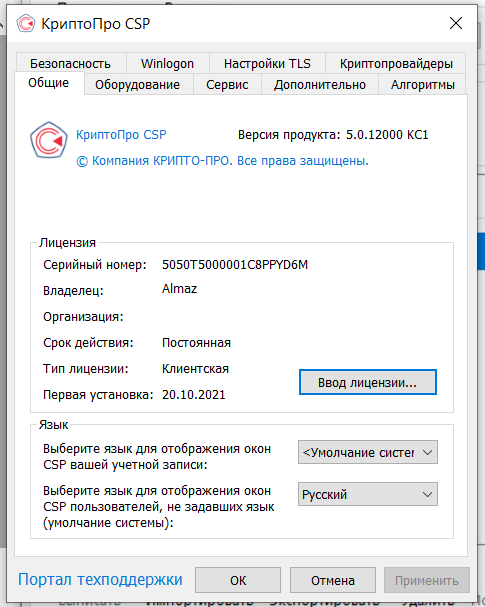
Task: Open the Русский system default language dropdown
Action: click(x=368, y=494)
